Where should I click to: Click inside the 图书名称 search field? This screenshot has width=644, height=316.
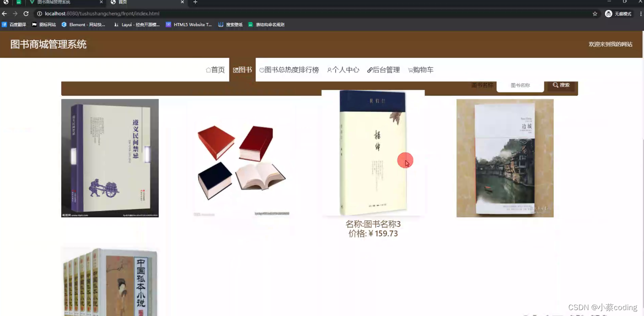point(520,85)
